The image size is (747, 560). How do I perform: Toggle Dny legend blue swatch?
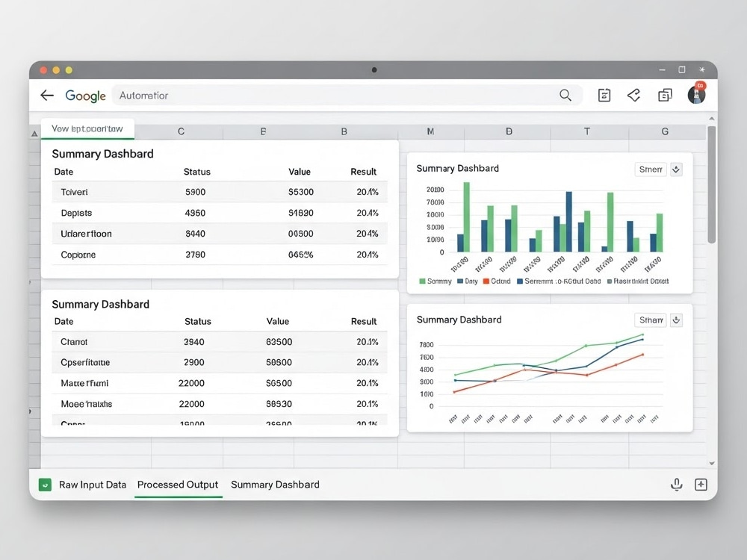click(x=460, y=281)
